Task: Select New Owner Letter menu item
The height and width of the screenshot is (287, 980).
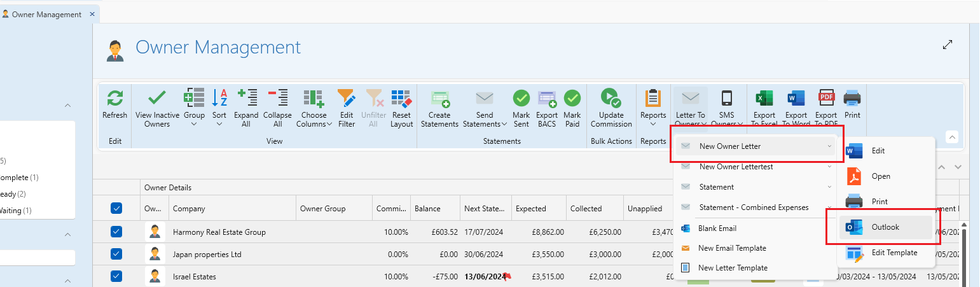Action: coord(755,146)
